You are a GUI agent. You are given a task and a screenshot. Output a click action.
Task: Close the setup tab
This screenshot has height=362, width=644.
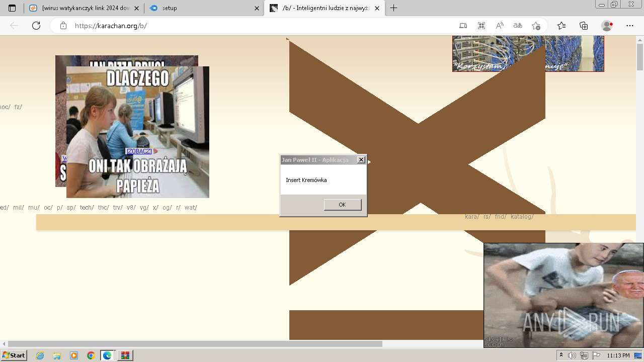pos(257,8)
